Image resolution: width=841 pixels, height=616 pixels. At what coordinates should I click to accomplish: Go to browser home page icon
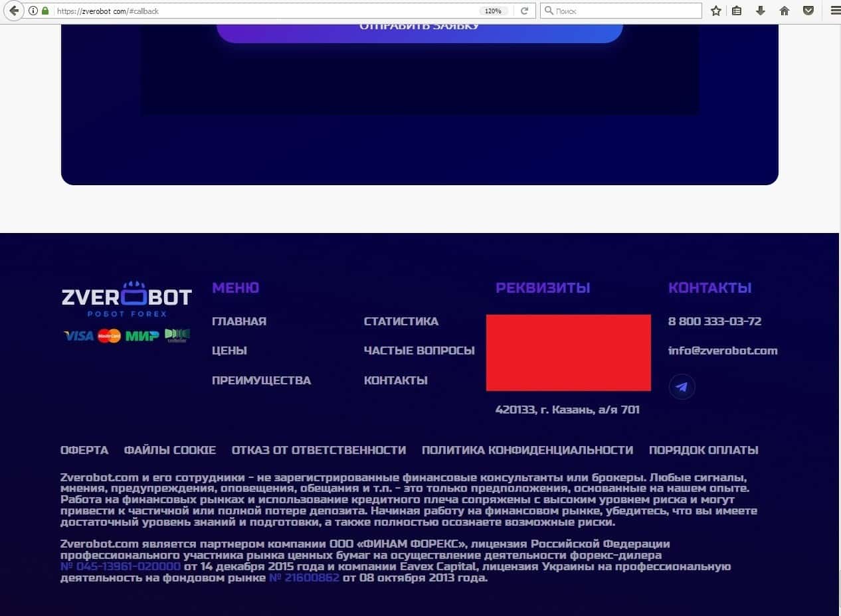(x=785, y=11)
